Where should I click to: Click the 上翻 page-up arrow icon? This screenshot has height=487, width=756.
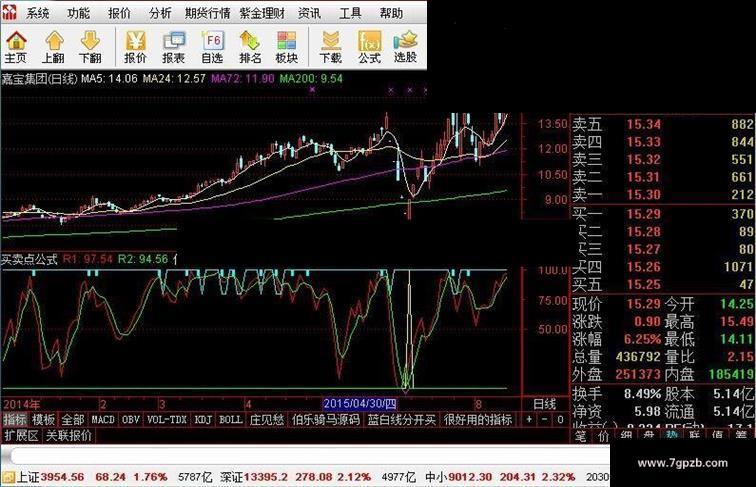pos(54,47)
